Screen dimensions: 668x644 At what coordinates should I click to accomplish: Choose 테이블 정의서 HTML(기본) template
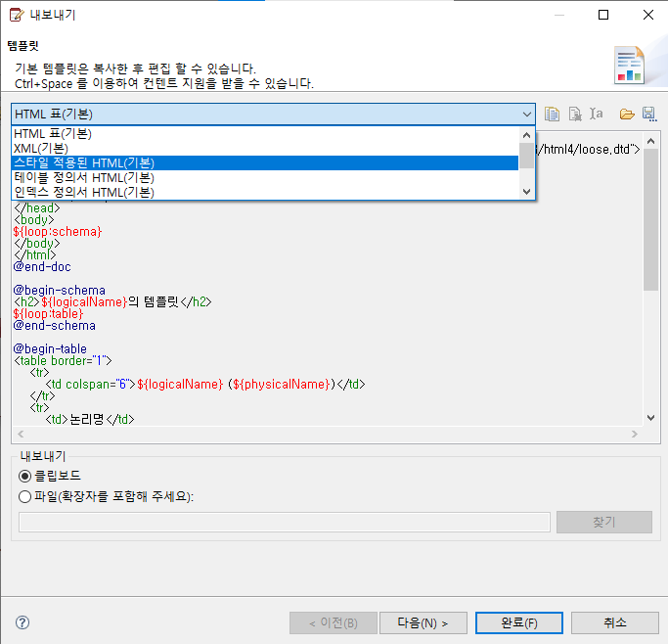[264, 177]
